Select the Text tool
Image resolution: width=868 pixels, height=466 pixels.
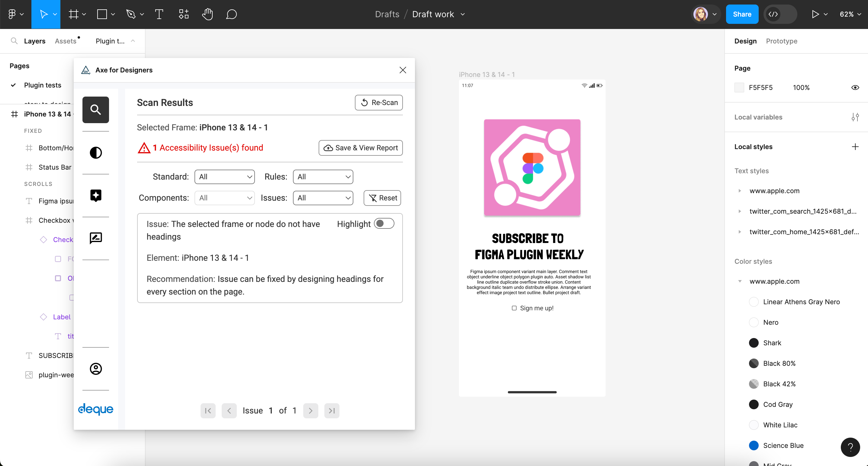(159, 14)
